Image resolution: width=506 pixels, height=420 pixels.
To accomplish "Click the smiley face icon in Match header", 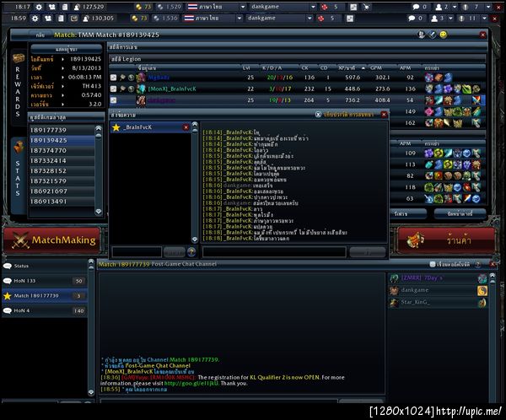I will [x=444, y=35].
